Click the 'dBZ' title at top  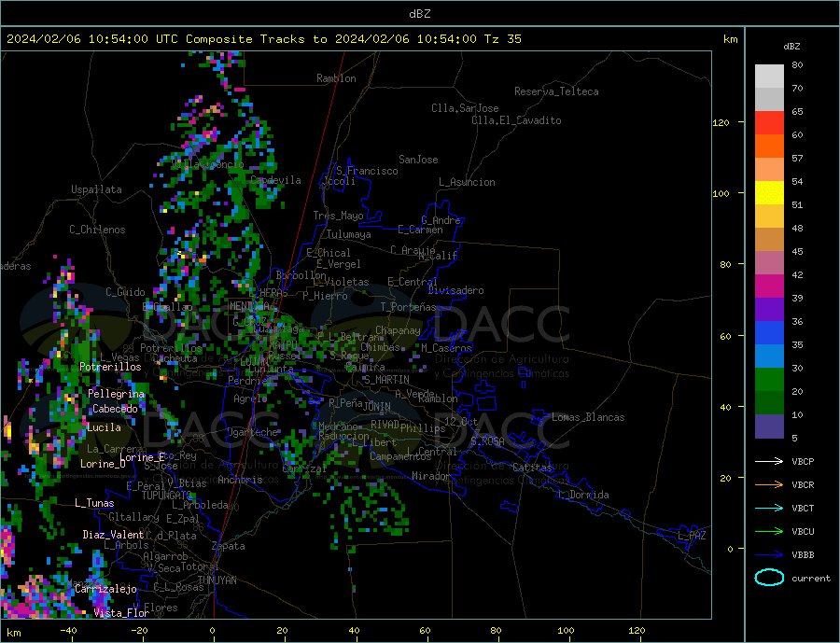[x=419, y=14]
